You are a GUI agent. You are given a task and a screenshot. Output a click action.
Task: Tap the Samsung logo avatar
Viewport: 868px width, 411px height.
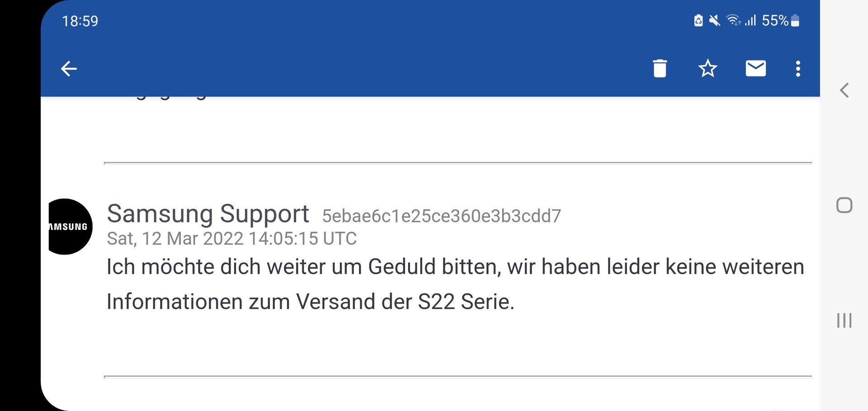click(x=70, y=227)
